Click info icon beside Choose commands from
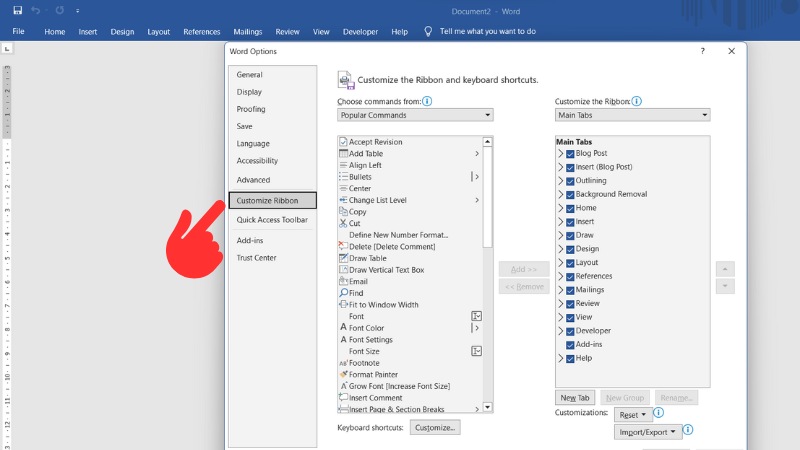This screenshot has width=800, height=450. (428, 101)
